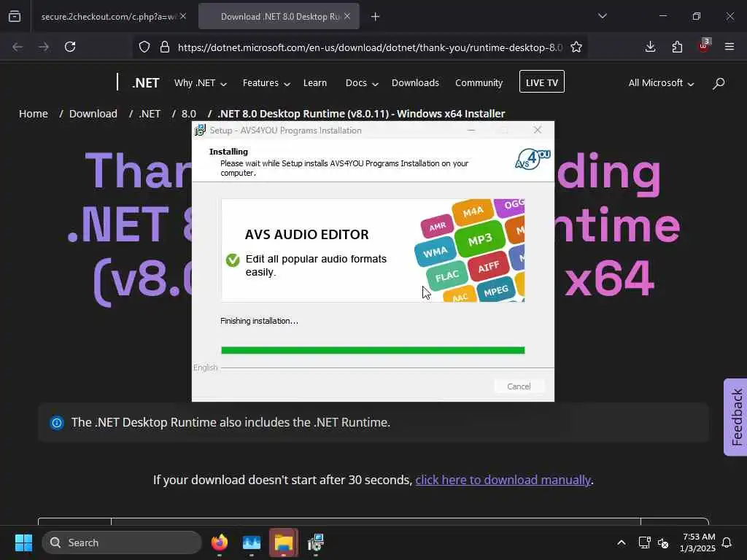Click the dotnet.microsoft.com URL address field

[x=370, y=47]
